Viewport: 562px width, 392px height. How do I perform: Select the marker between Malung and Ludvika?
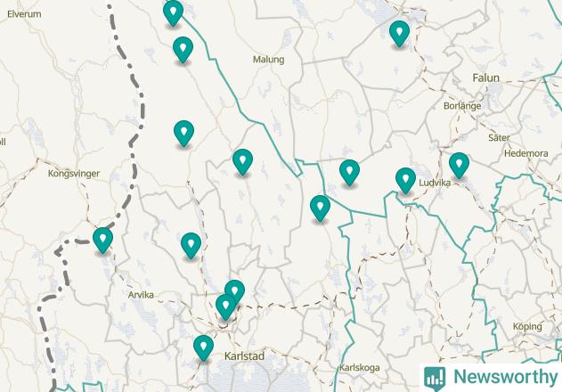349,172
